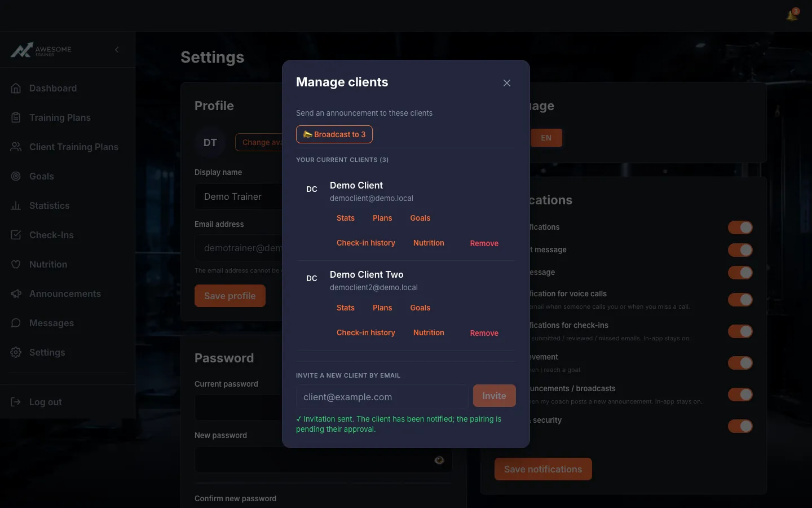
Task: View Check-in history for Demo Client Two
Action: 366,332
